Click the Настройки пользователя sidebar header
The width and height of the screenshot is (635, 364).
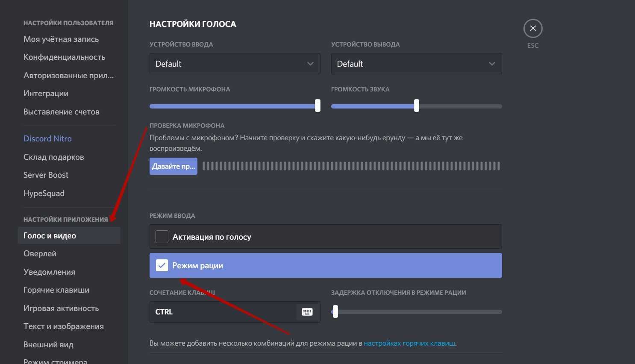68,23
